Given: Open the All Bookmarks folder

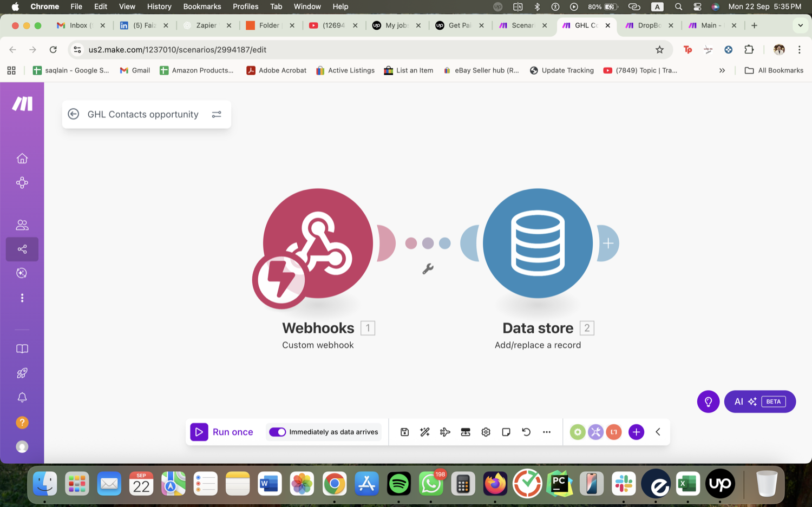Looking at the screenshot, I should [774, 70].
